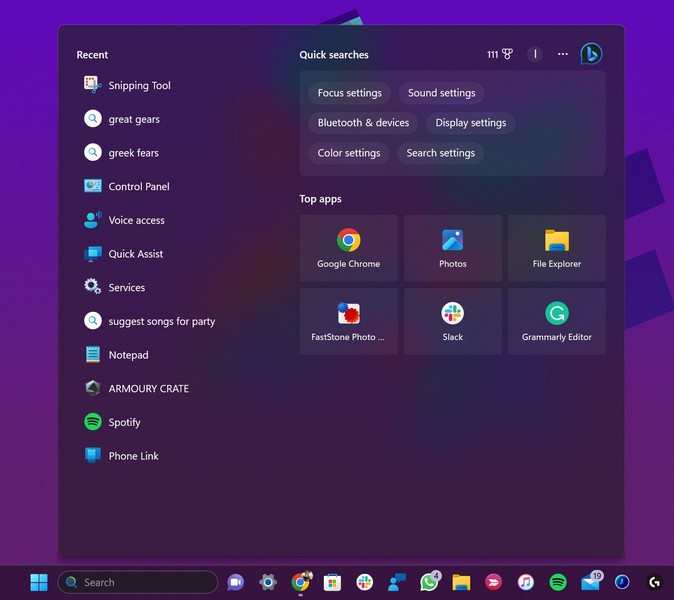Select Control Panel in Recent list

138,187
